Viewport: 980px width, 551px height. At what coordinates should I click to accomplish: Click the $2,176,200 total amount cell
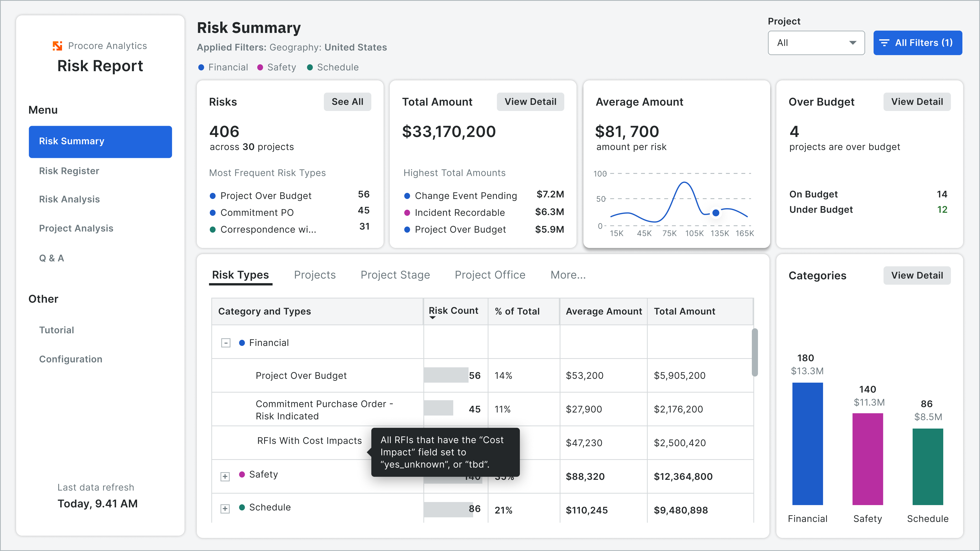point(678,409)
